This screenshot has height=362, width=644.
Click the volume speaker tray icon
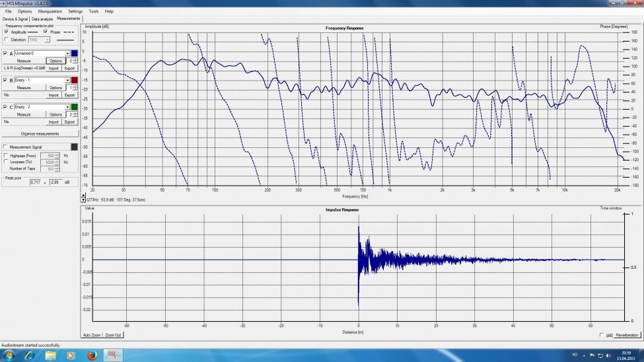pos(608,355)
